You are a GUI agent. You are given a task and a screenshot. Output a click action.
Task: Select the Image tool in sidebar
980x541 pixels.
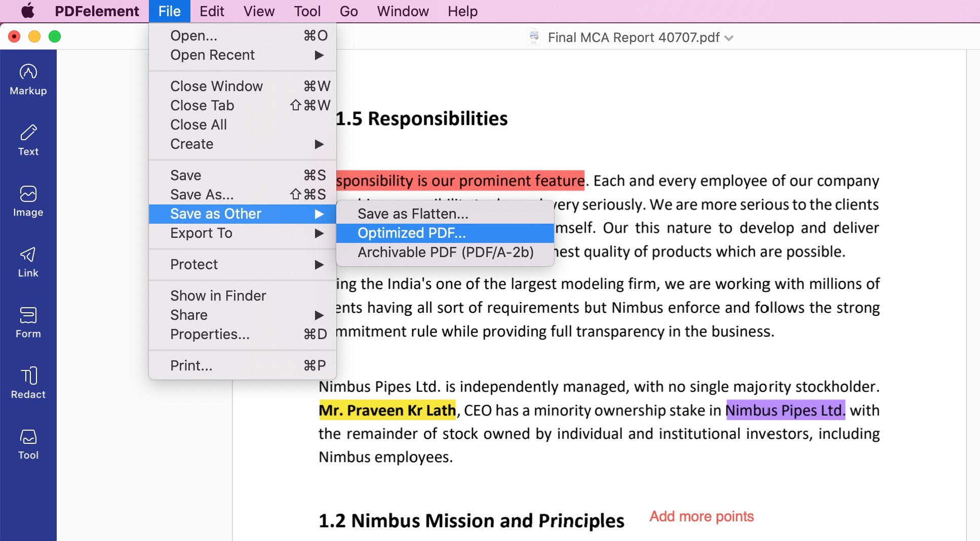(28, 201)
